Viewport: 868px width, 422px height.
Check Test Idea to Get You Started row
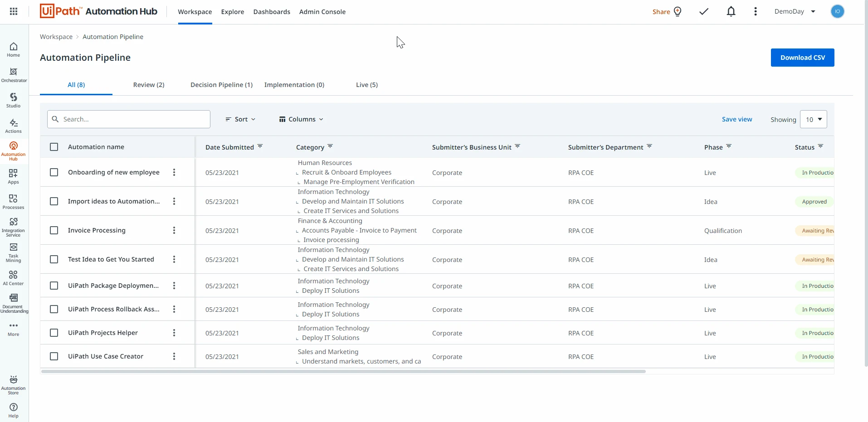pos(54,259)
